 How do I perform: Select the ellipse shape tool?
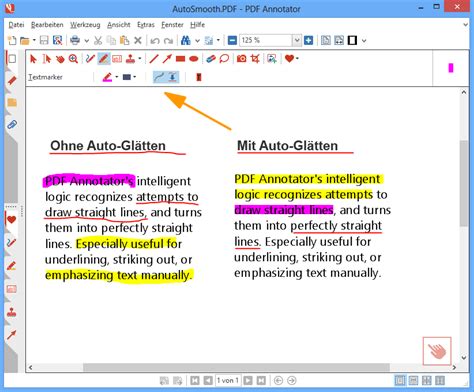pos(194,59)
